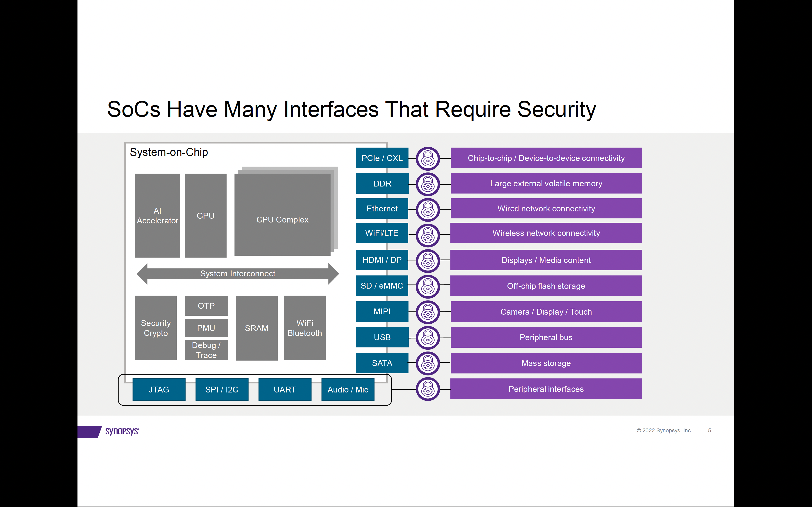The height and width of the screenshot is (507, 812).
Task: Click the MIPI interface lock icon
Action: [427, 311]
